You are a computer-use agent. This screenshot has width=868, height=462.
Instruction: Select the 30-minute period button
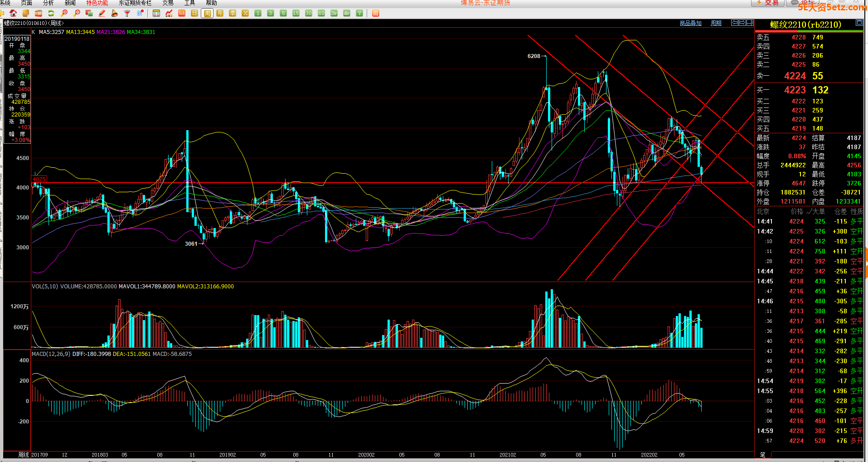(309, 13)
